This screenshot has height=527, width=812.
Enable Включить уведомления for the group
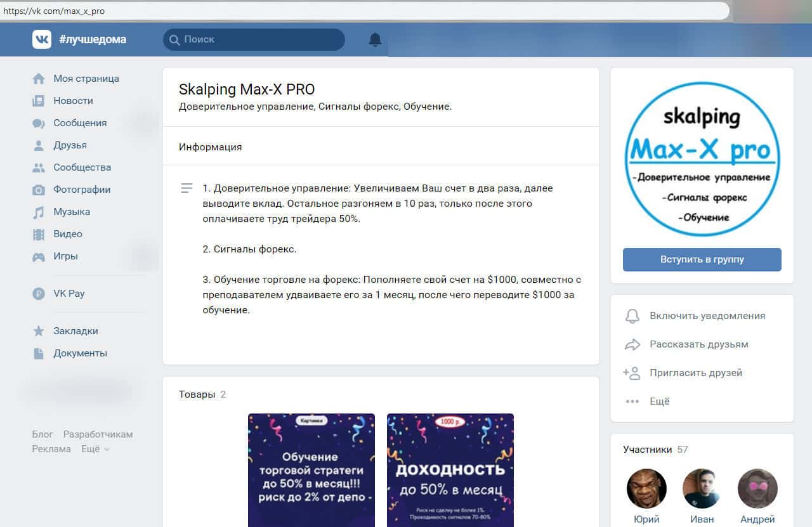click(x=707, y=316)
